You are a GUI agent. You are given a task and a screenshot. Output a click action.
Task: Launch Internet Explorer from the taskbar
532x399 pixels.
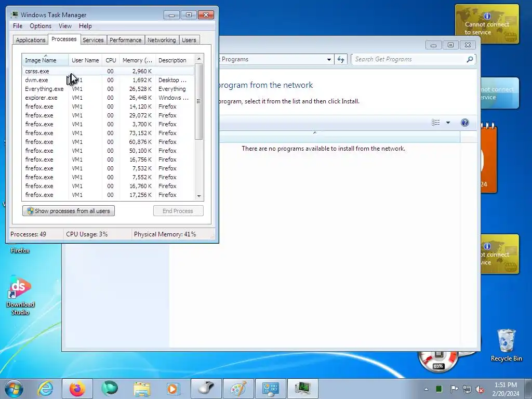coord(46,389)
